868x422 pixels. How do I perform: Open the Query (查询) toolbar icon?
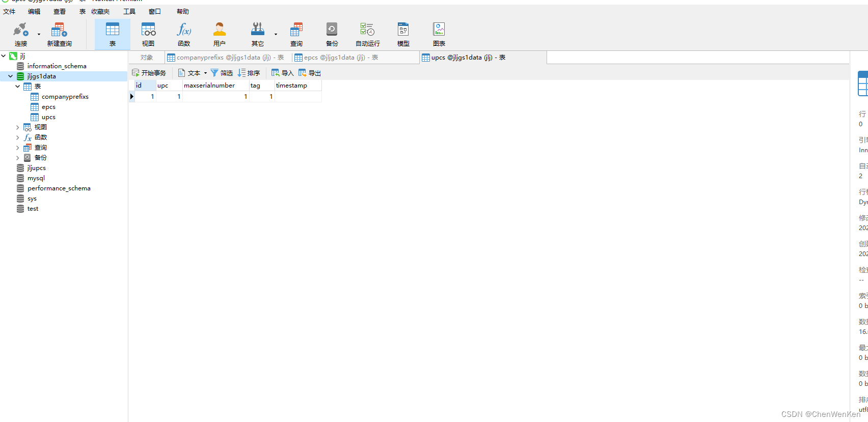coord(296,35)
